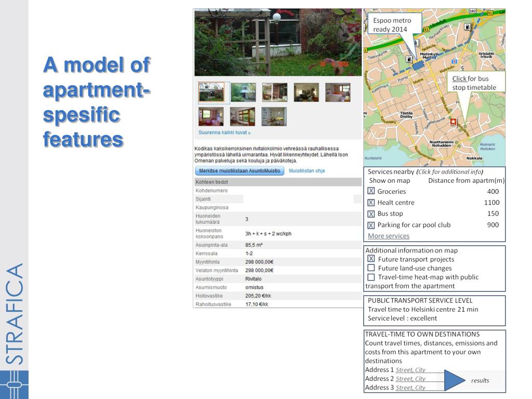Uncheck the Healt centre checkbox
The height and width of the screenshot is (399, 532).
371,203
